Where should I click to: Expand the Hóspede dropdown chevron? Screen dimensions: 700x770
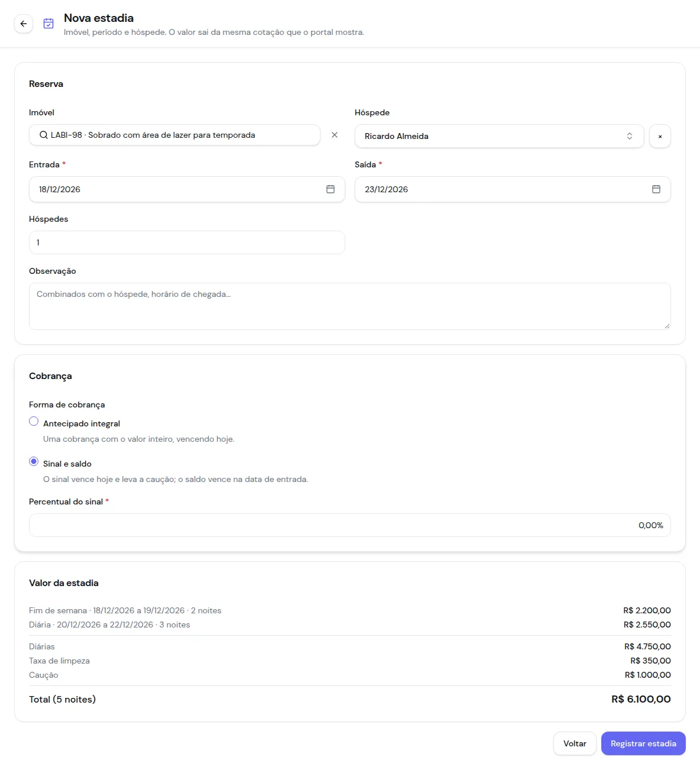tap(630, 136)
